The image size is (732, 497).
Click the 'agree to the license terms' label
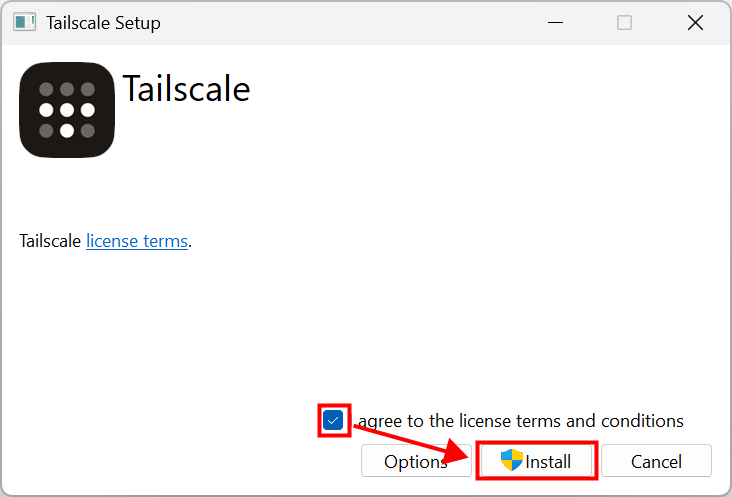point(520,421)
